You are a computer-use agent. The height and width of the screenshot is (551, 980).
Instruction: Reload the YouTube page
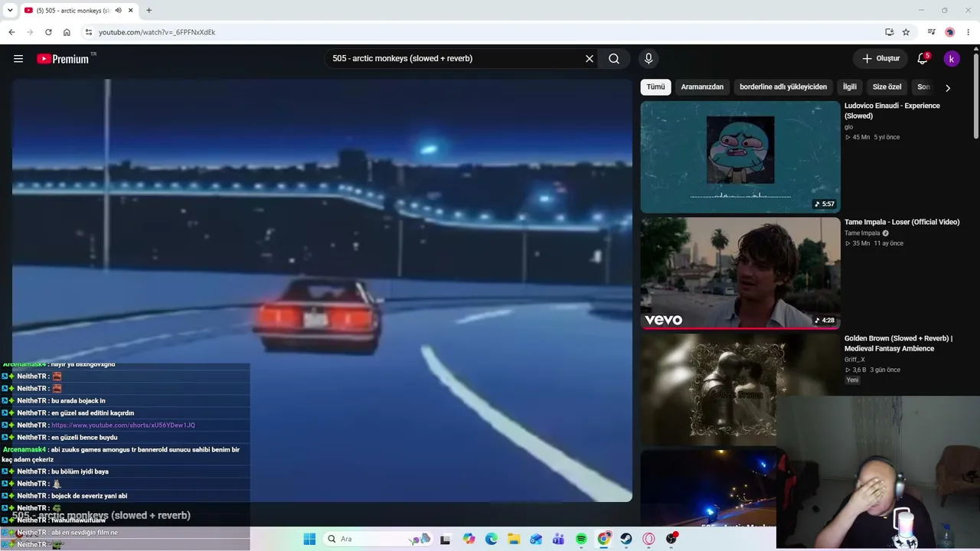48,32
